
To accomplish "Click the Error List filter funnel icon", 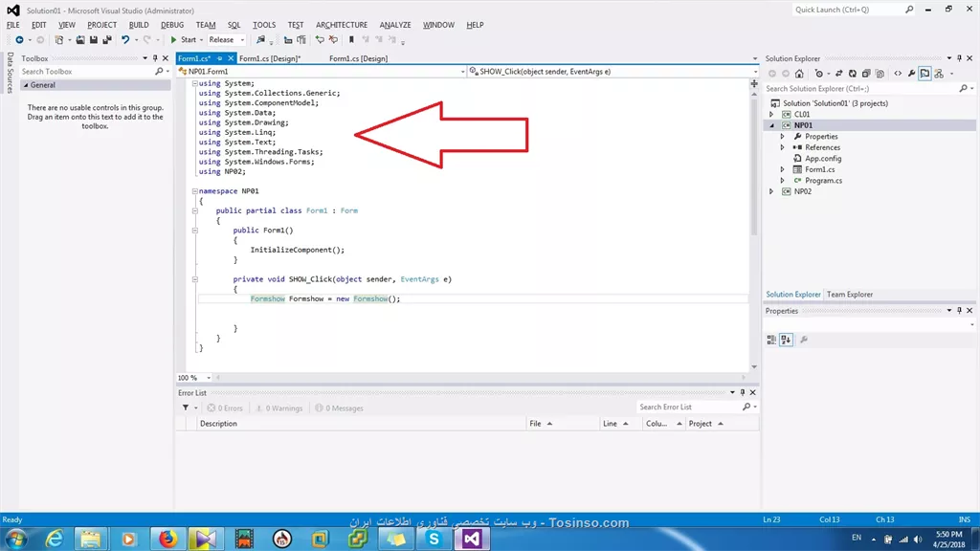I will 186,408.
